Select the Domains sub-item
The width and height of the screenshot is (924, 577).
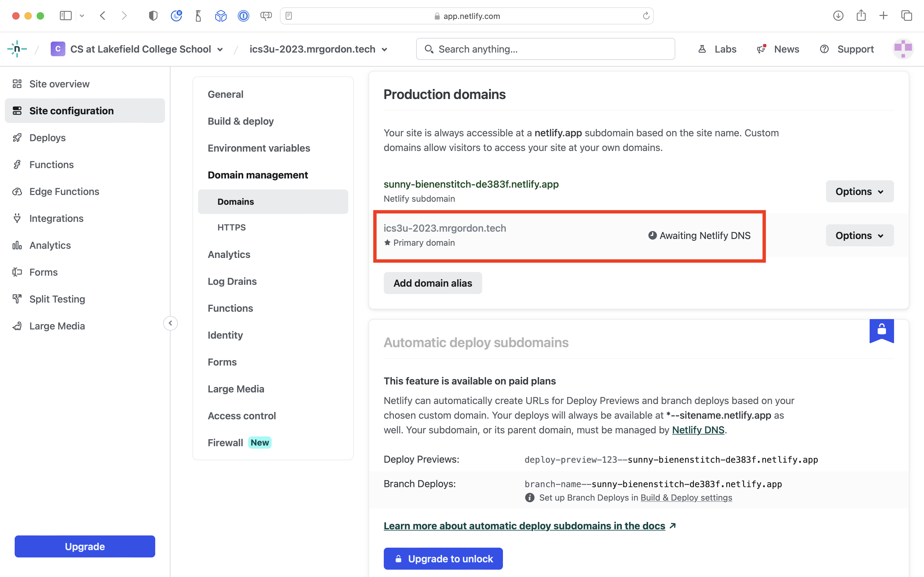273,201
